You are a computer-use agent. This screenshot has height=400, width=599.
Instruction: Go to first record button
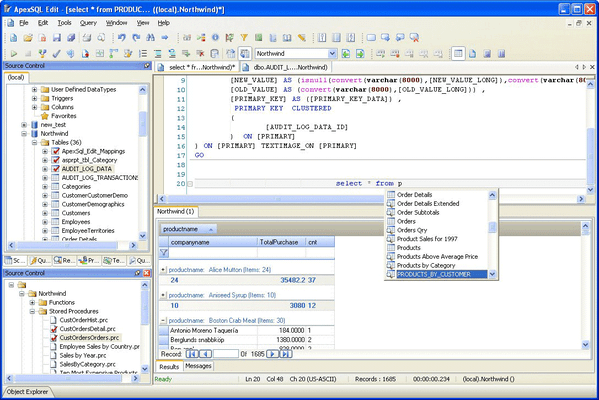click(x=192, y=354)
